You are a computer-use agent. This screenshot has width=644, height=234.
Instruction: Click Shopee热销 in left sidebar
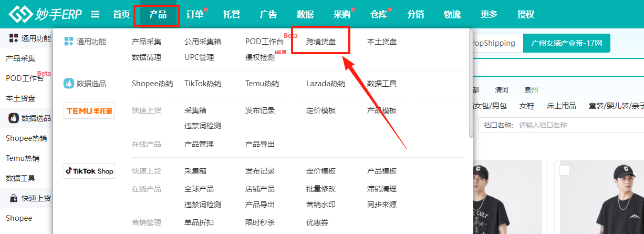coord(26,138)
